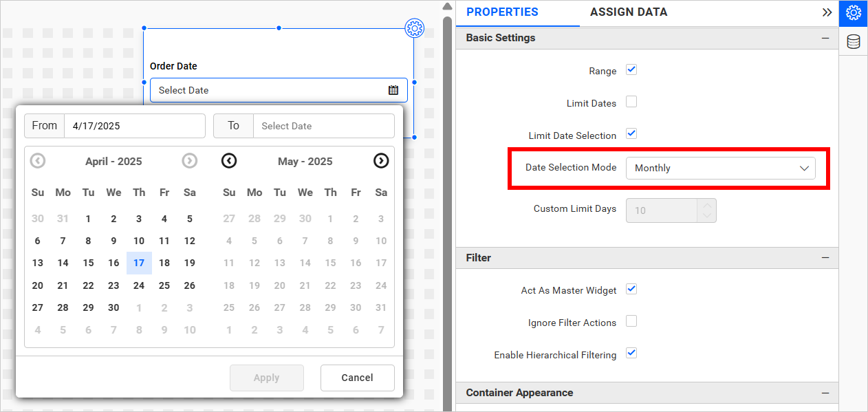Viewport: 868px width, 412px height.
Task: Enable the Limit Dates checkbox
Action: click(631, 102)
